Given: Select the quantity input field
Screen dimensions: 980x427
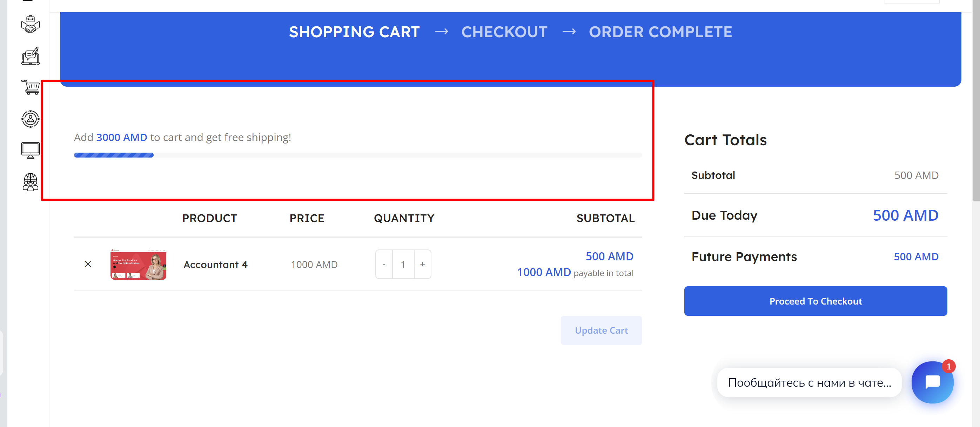Looking at the screenshot, I should tap(403, 264).
